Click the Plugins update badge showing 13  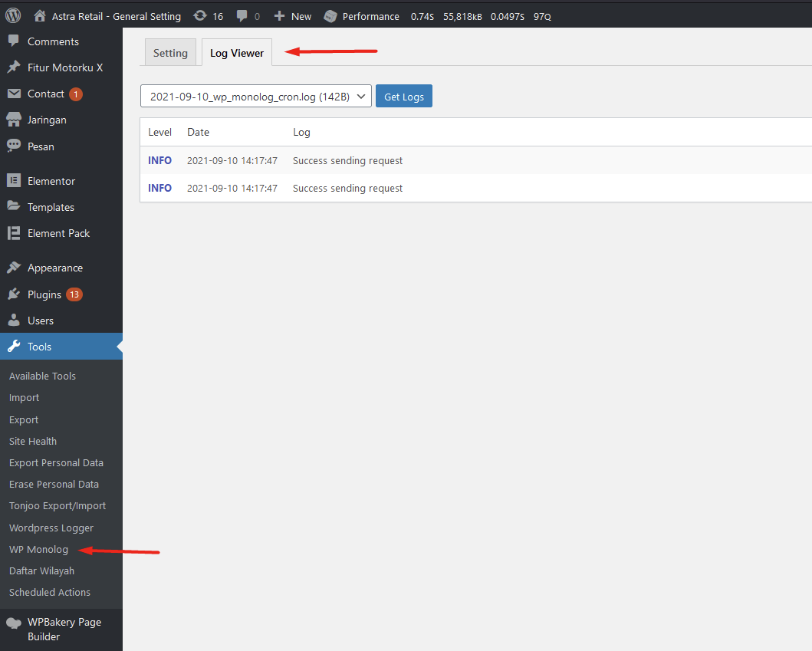coord(74,294)
